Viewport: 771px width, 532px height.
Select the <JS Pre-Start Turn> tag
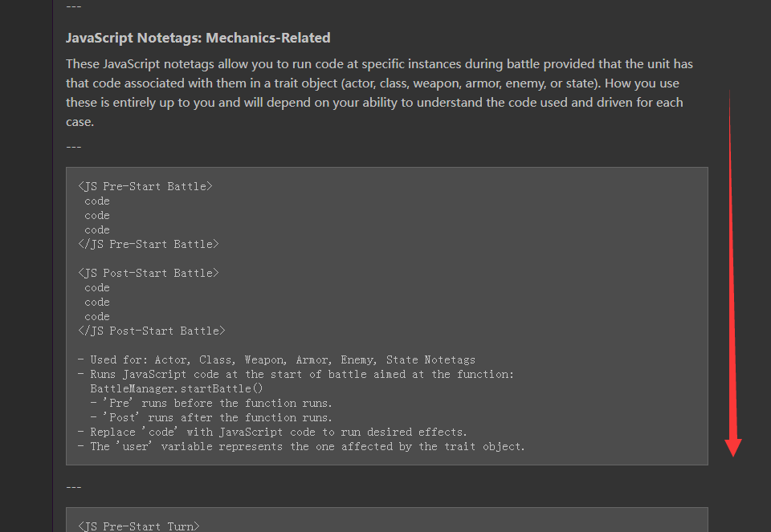point(139,526)
